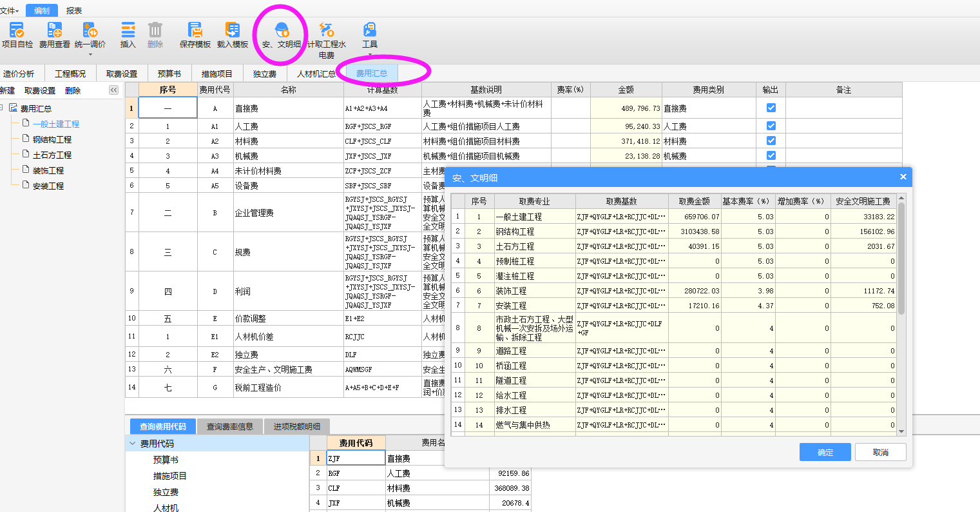
Task: Open 安、文明细 helmet icon
Action: coord(282,30)
